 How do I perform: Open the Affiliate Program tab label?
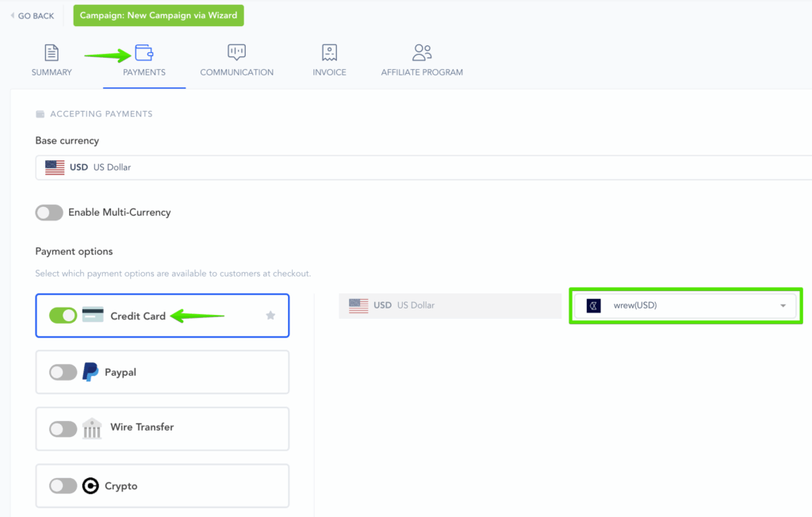coord(422,72)
